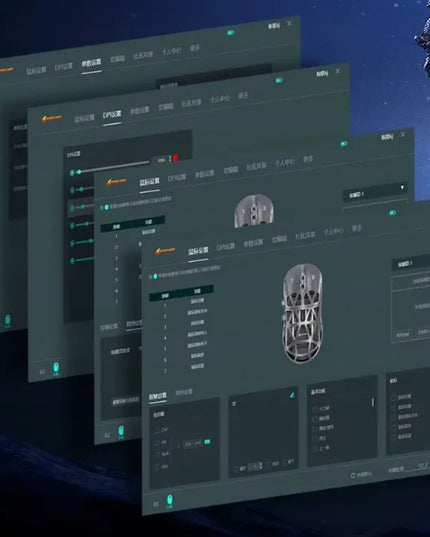Click the orange brand logo in the front window
This screenshot has height=537, width=430.
coord(165,251)
